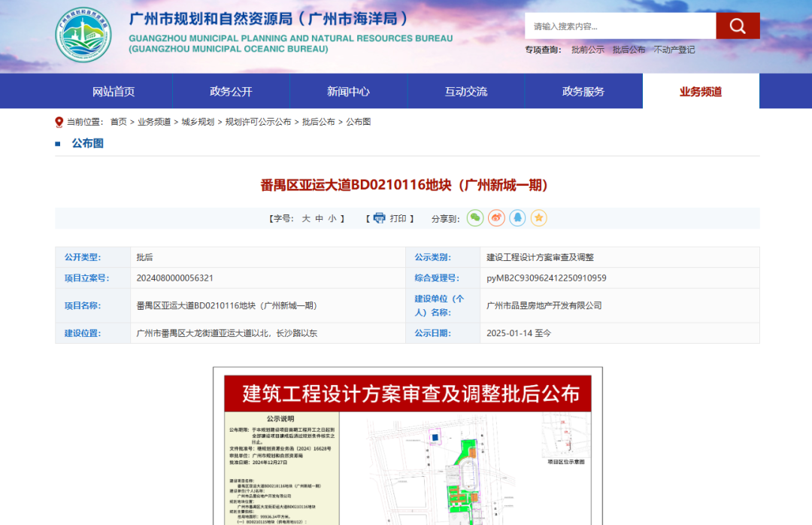
Task: Set font size to 中
Action: [319, 219]
